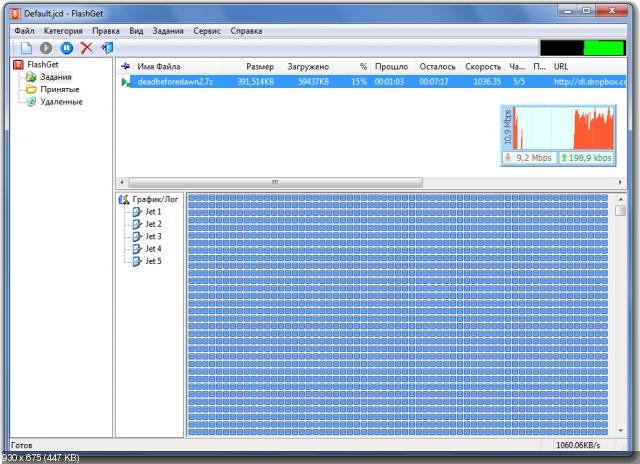
Task: Open the Задания menu
Action: (168, 31)
